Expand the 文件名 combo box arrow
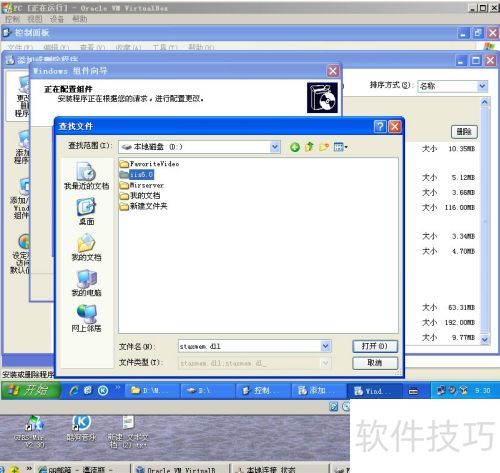The width and height of the screenshot is (500, 473). [326, 346]
